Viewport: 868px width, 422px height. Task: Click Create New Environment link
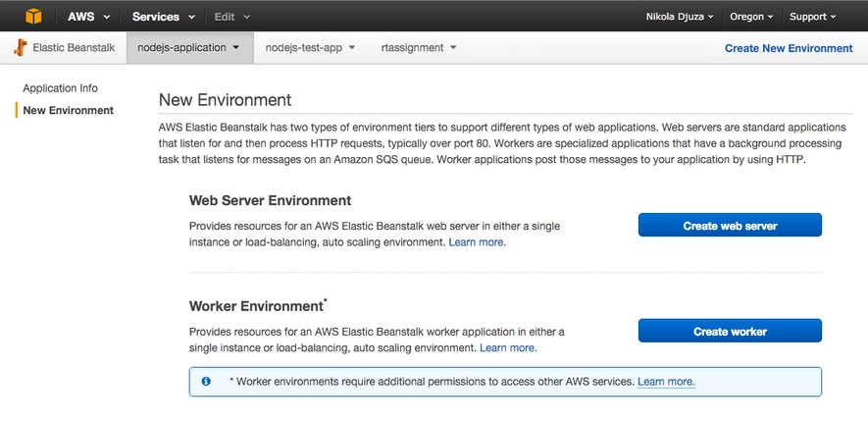tap(788, 48)
